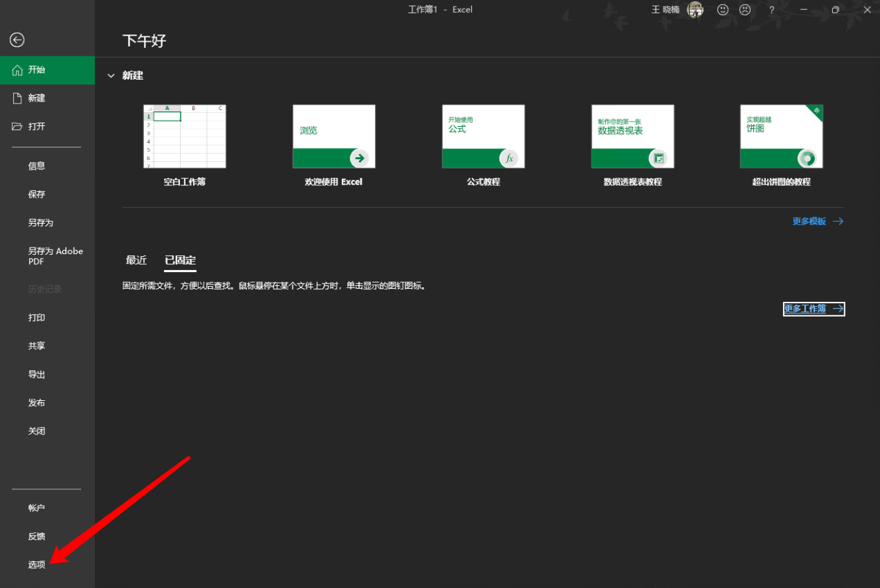This screenshot has width=880, height=588.
Task: Click the user profile avatar picture
Action: tap(695, 10)
